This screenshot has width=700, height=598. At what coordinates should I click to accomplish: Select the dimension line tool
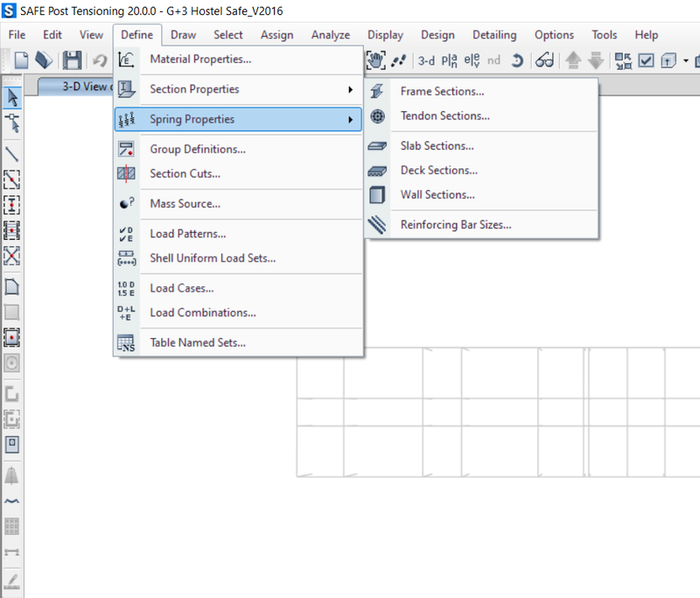tap(12, 552)
